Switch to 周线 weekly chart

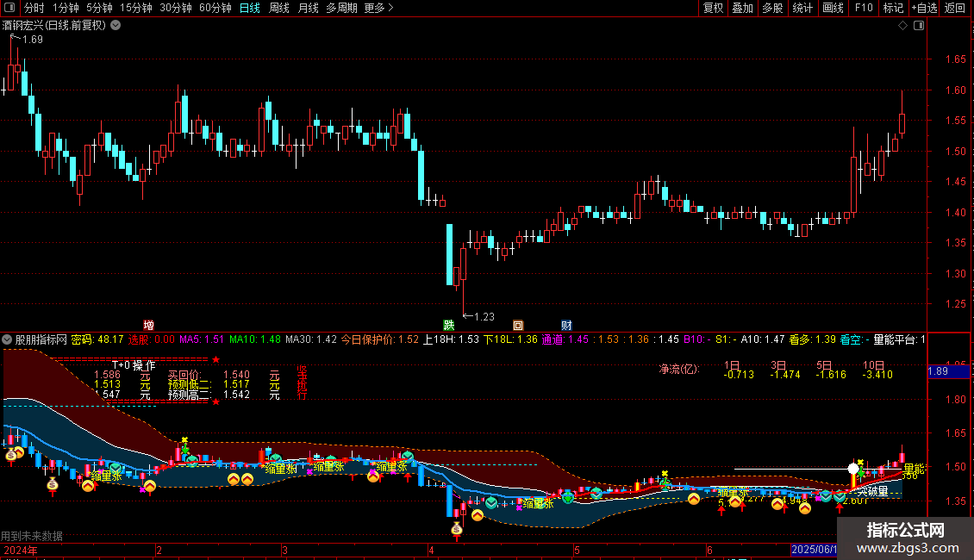pyautogui.click(x=279, y=8)
